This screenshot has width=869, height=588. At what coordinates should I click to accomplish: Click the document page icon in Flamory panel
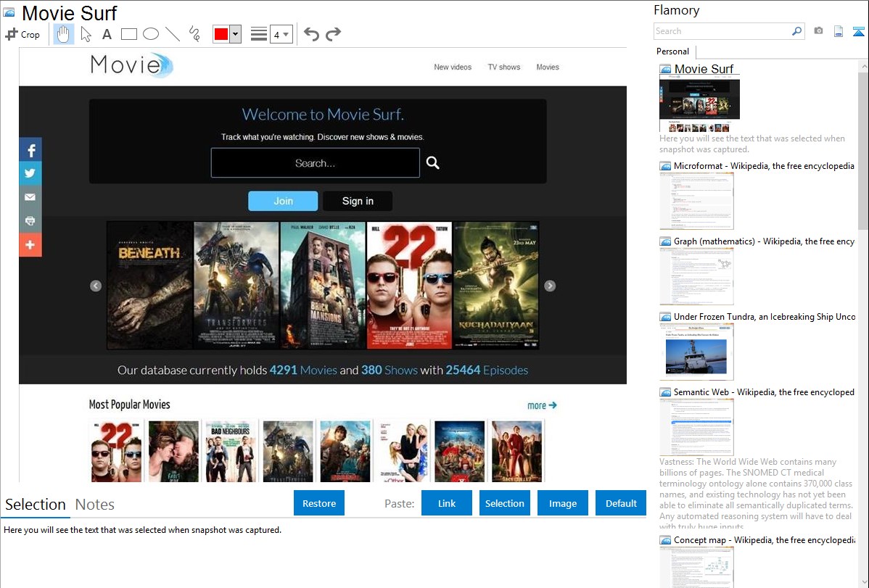pos(839,32)
